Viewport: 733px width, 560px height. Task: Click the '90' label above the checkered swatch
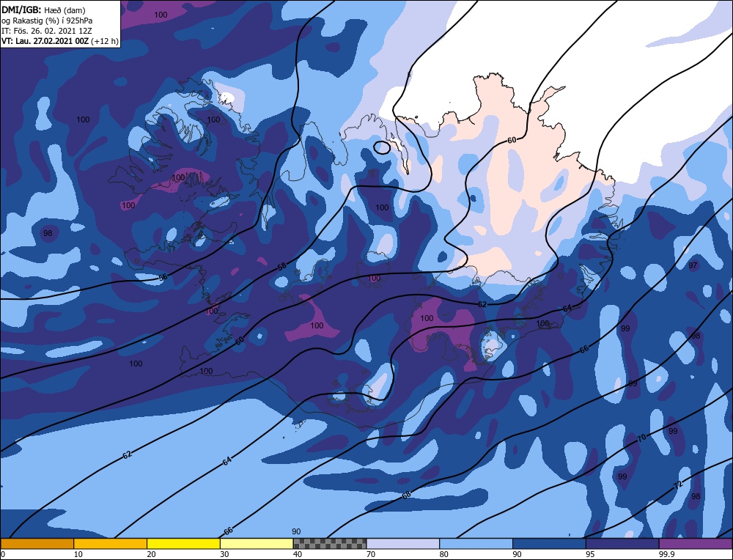click(296, 531)
